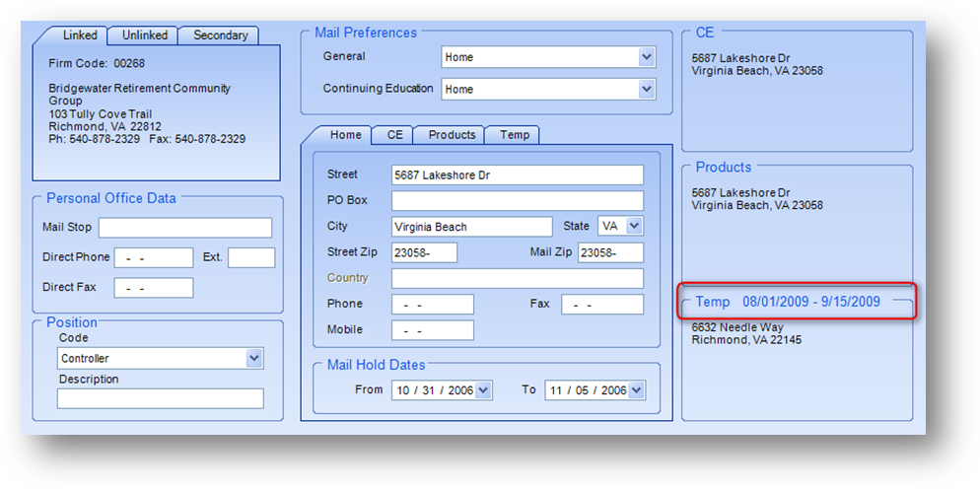The width and height of the screenshot is (980, 489).
Task: Open the Secondary tab
Action: [220, 35]
